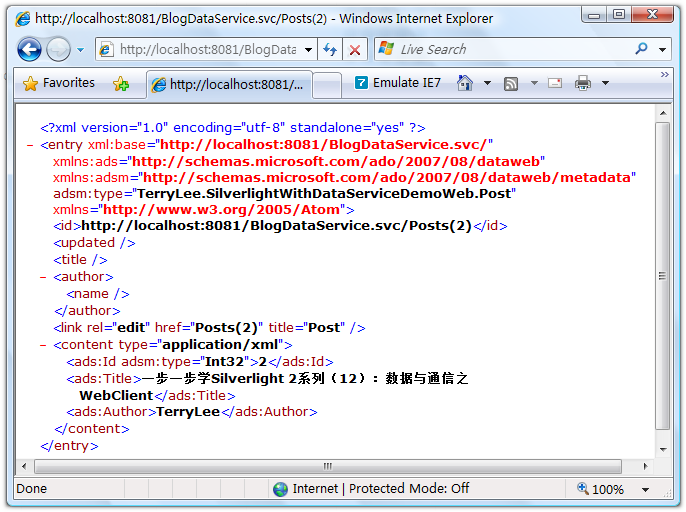The image size is (686, 512).
Task: Select the localhost:8081 page tab
Action: click(x=228, y=85)
